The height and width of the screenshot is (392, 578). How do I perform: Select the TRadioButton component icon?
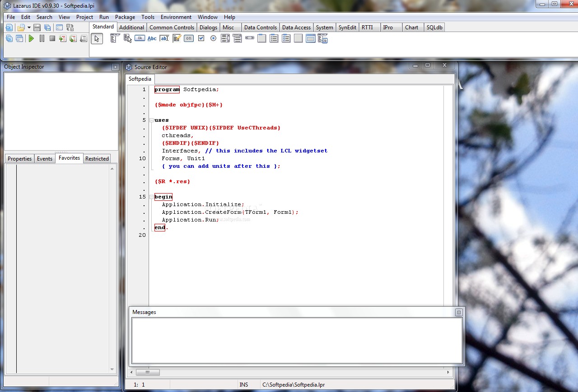213,38
